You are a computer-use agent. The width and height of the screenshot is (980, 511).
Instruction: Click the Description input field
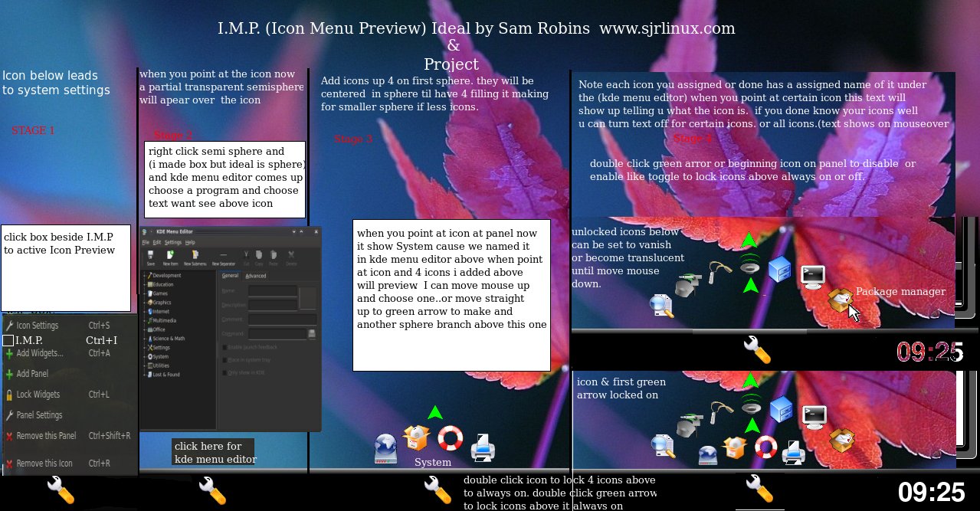tap(273, 305)
